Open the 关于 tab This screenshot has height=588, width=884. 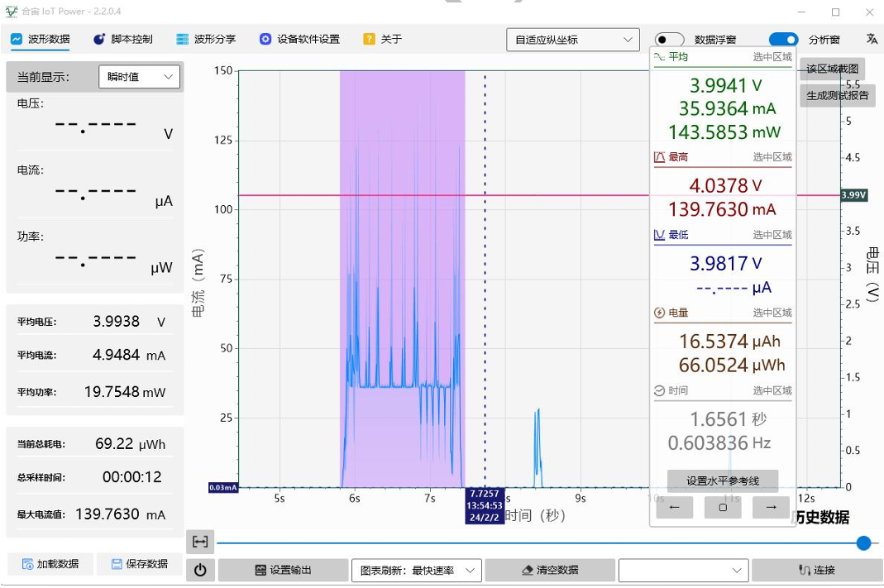point(382,39)
